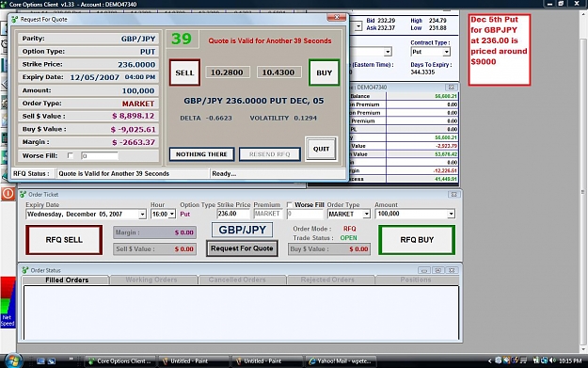Expand hidden system tray icons arrow
The image size is (588, 368).
[489, 361]
